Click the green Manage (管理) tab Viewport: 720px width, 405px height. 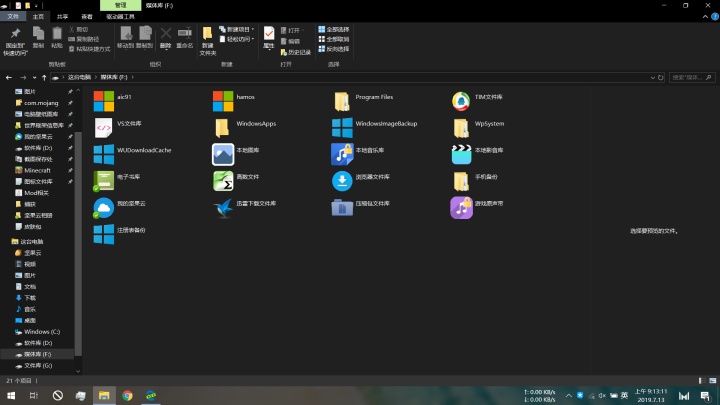coord(120,5)
